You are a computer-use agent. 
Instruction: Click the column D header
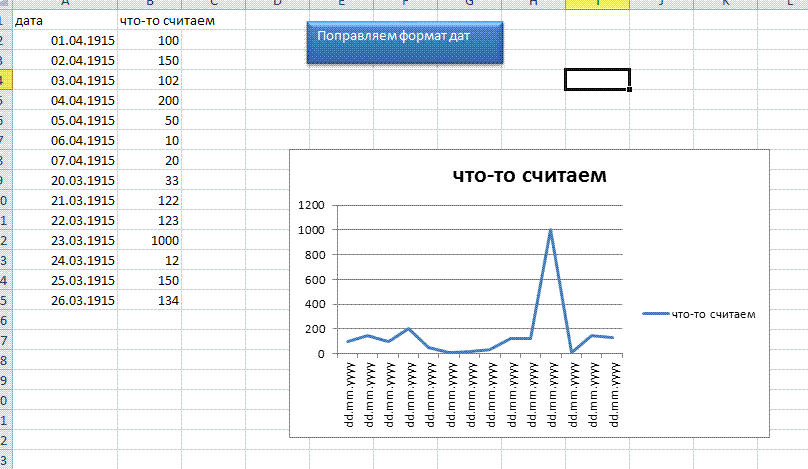(276, 4)
